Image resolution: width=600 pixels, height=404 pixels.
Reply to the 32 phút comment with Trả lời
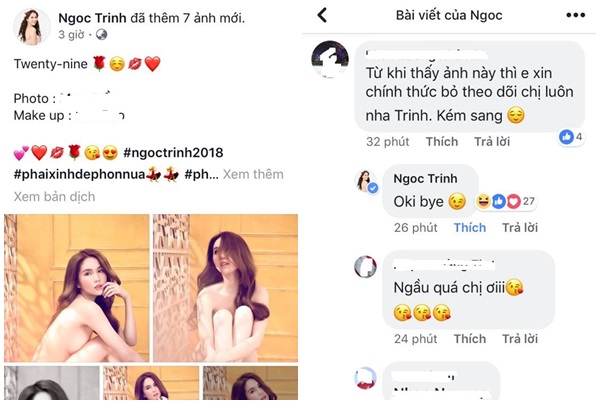[493, 142]
